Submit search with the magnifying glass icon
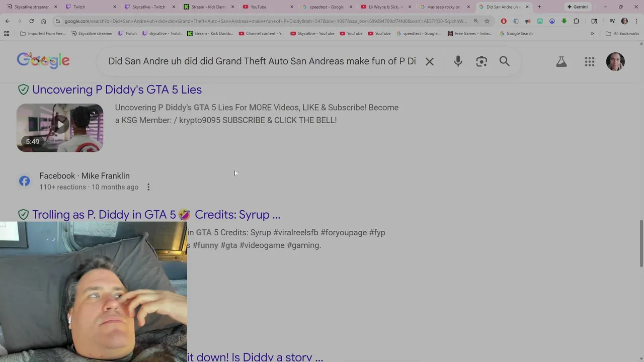 pyautogui.click(x=505, y=61)
